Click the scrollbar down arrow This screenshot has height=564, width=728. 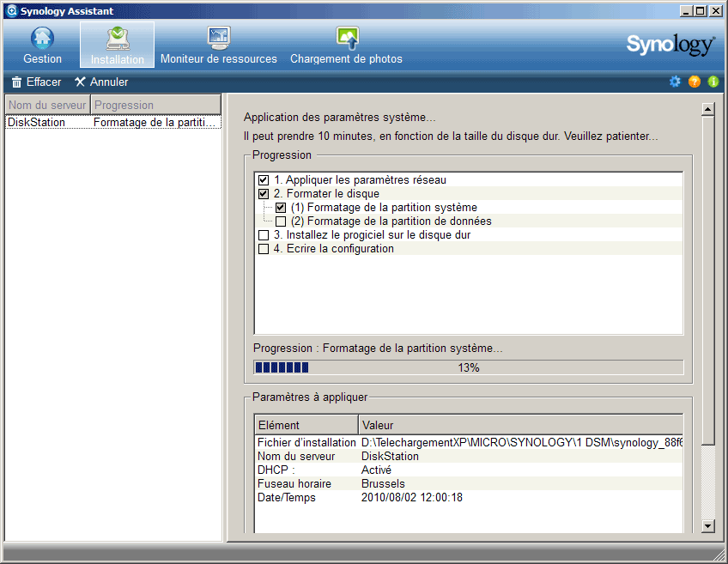tap(707, 526)
